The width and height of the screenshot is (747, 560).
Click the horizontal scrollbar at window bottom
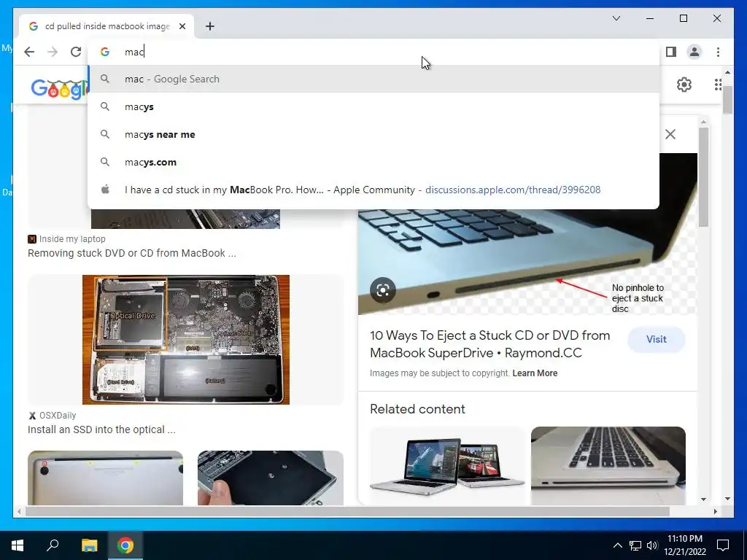[348, 511]
